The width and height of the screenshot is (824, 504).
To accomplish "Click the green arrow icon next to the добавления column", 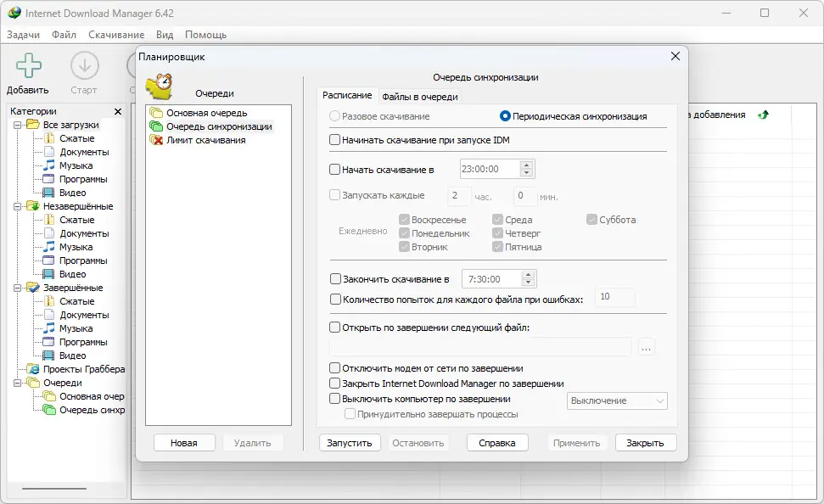I will coord(763,115).
